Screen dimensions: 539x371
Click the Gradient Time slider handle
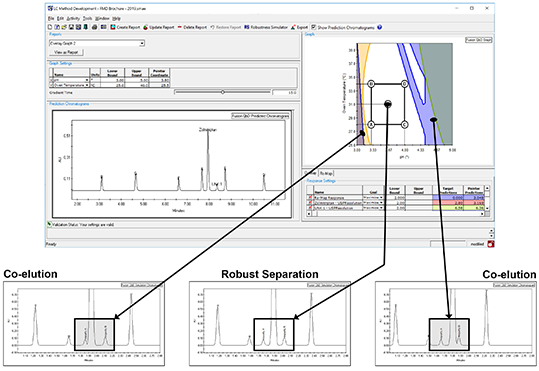click(x=223, y=92)
